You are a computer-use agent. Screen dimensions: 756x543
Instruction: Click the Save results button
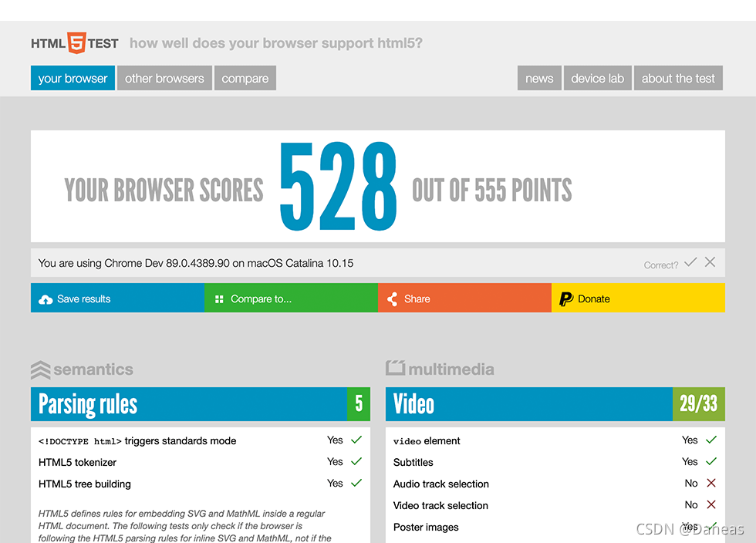click(x=117, y=298)
